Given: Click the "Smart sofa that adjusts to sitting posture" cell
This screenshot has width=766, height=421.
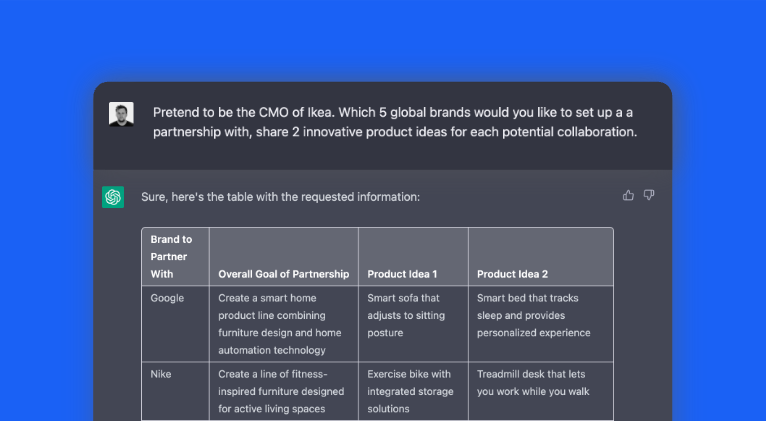Looking at the screenshot, I should tap(413, 324).
